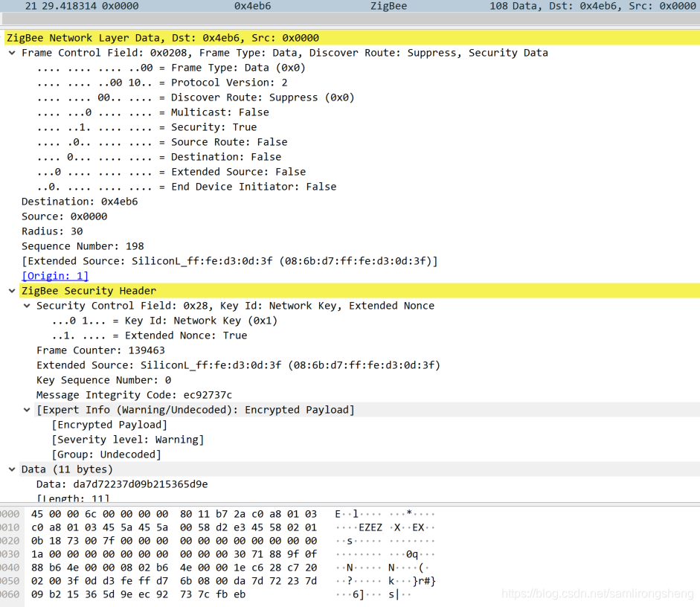Select the Severity level: Warning item
The width and height of the screenshot is (700, 607).
coord(112,439)
